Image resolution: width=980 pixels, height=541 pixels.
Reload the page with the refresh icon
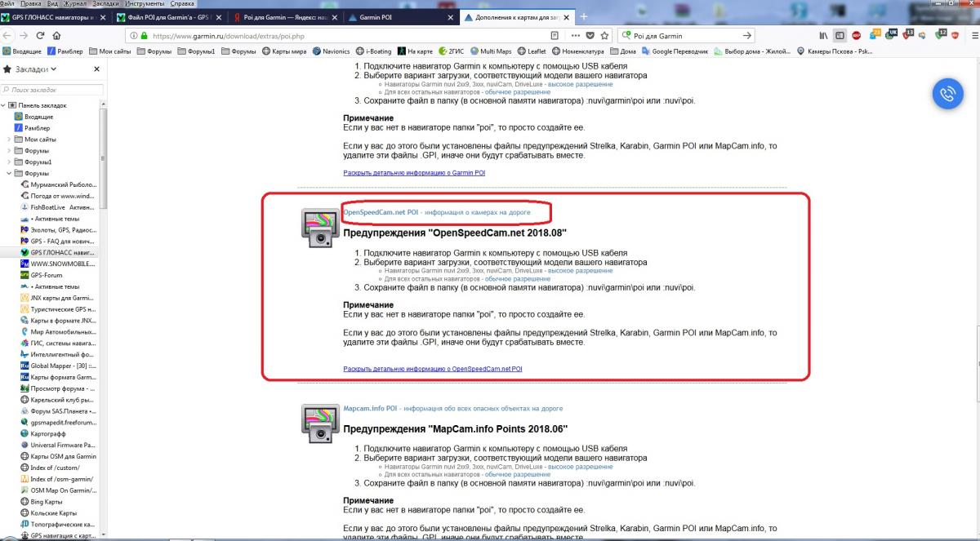pyautogui.click(x=40, y=36)
